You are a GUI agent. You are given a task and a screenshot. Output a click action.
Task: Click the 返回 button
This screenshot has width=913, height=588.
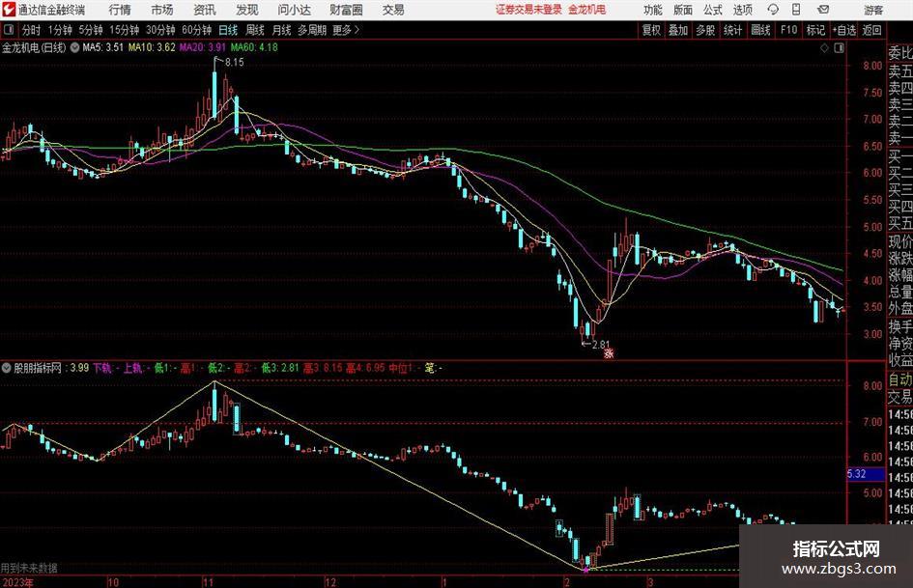click(871, 30)
